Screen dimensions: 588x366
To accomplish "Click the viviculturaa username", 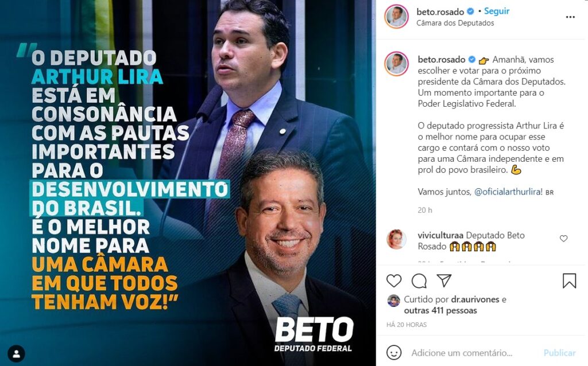I will coord(440,235).
